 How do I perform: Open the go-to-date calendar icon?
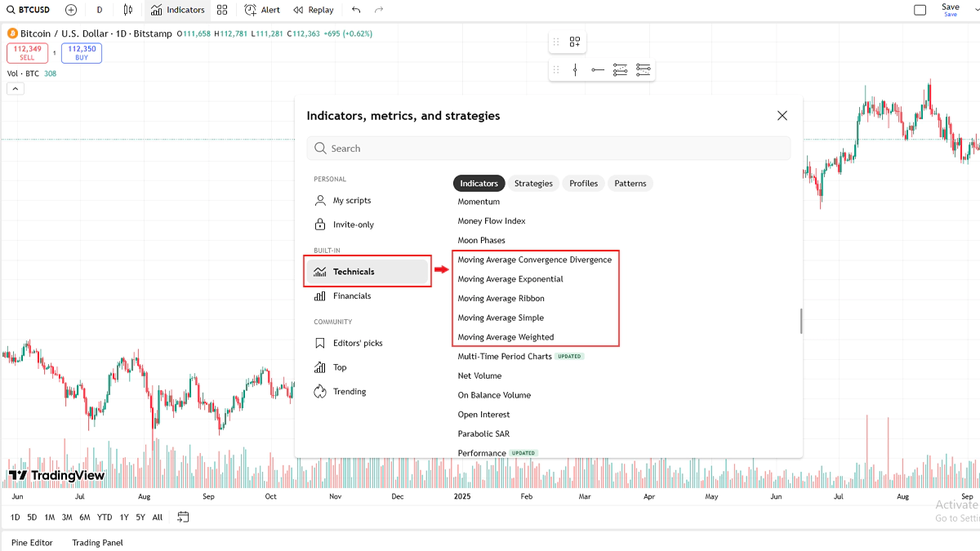[183, 517]
